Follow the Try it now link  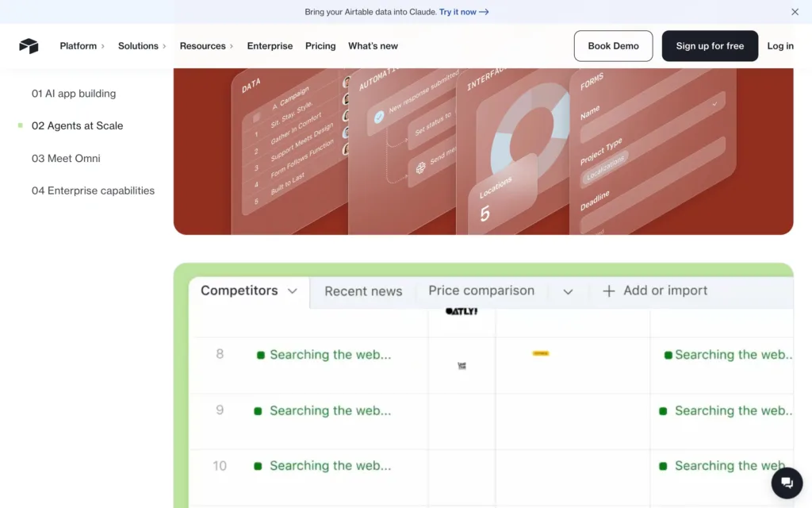click(464, 12)
